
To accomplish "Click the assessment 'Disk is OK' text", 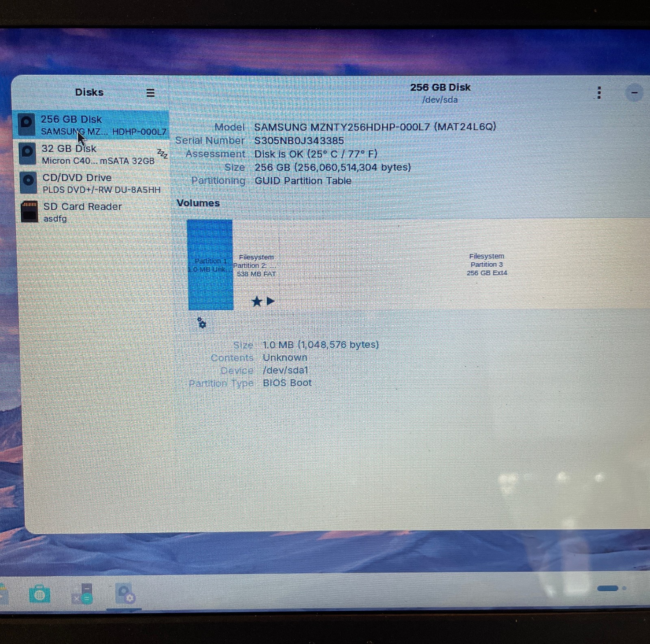I will coord(316,154).
